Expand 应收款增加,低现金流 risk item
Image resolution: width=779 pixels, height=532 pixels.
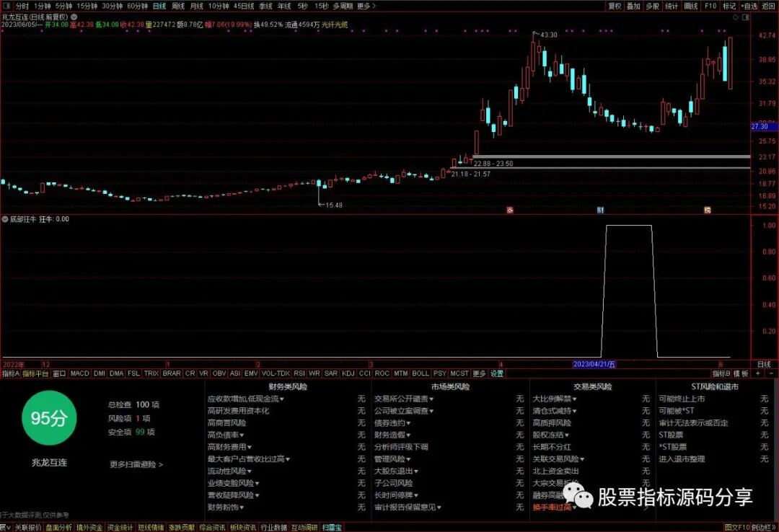(246, 399)
